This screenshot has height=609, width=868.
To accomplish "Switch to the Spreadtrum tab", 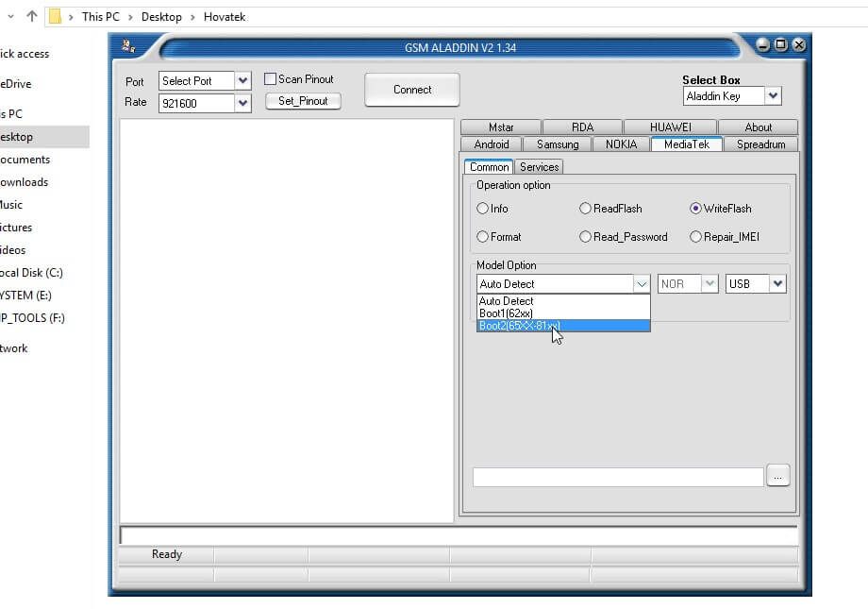I will [760, 144].
